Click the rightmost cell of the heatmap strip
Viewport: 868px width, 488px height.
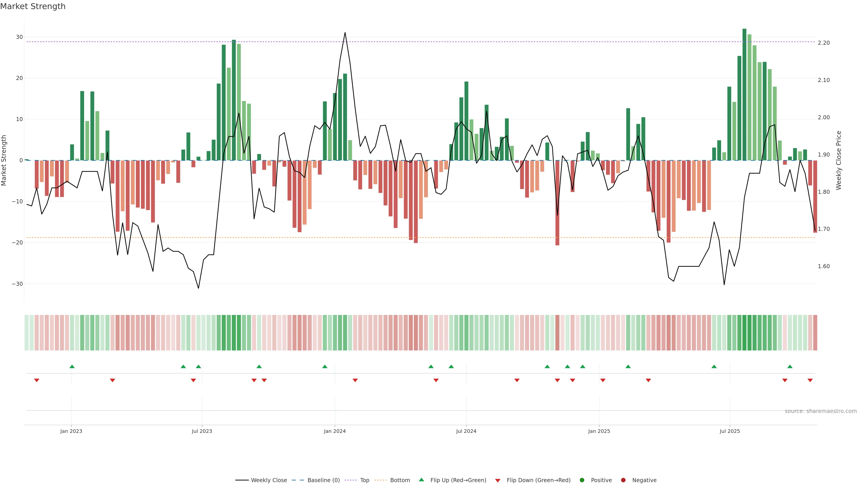point(815,333)
